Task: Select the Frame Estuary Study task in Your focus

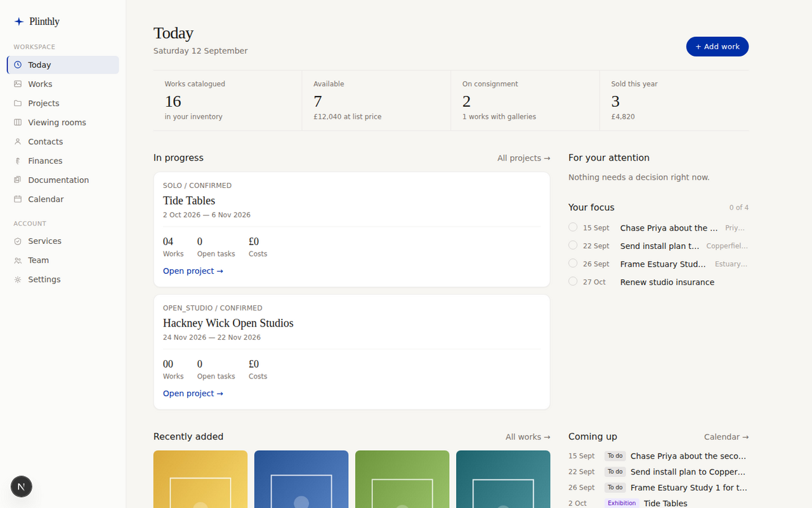Action: (658, 264)
